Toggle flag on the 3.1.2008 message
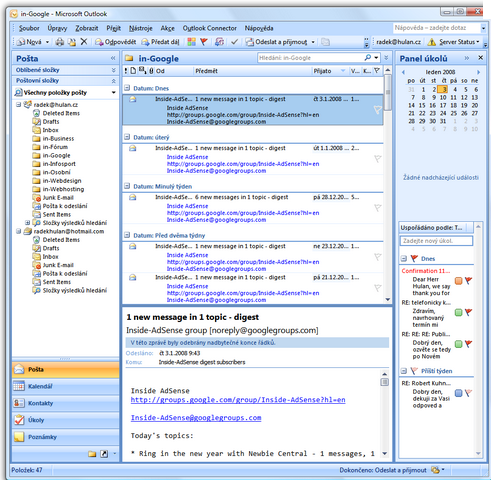This screenshot has height=480, width=491. 377,110
